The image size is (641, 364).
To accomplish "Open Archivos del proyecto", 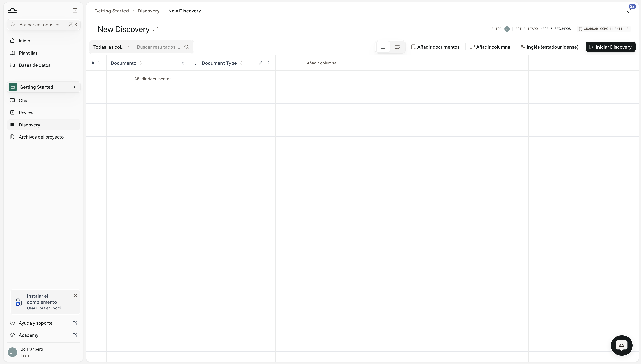I will [44, 137].
